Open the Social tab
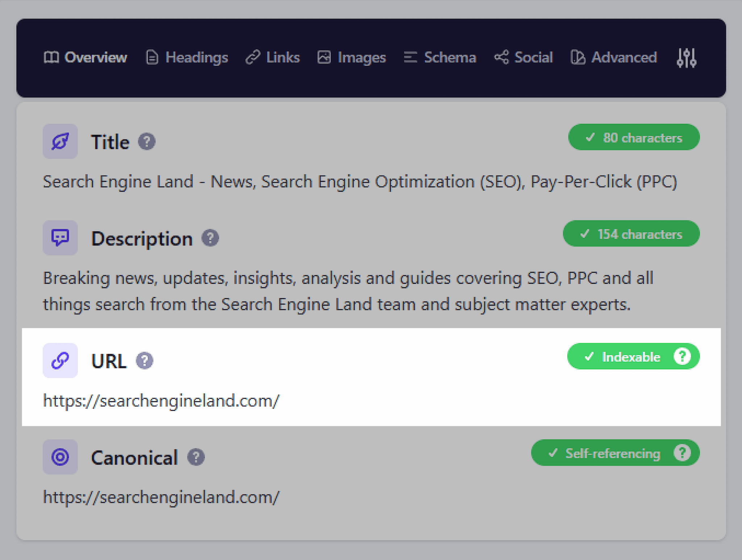Viewport: 742px width, 560px height. pos(524,57)
